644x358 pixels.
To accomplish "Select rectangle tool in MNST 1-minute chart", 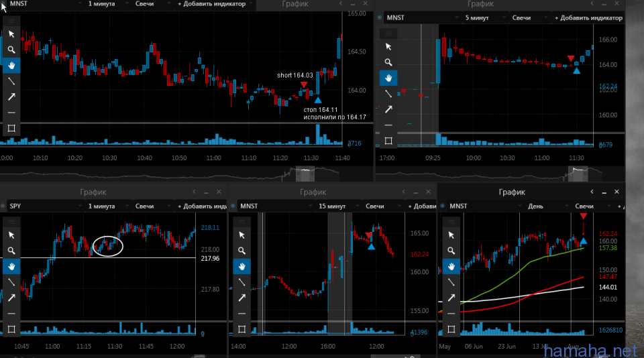I will point(11,129).
